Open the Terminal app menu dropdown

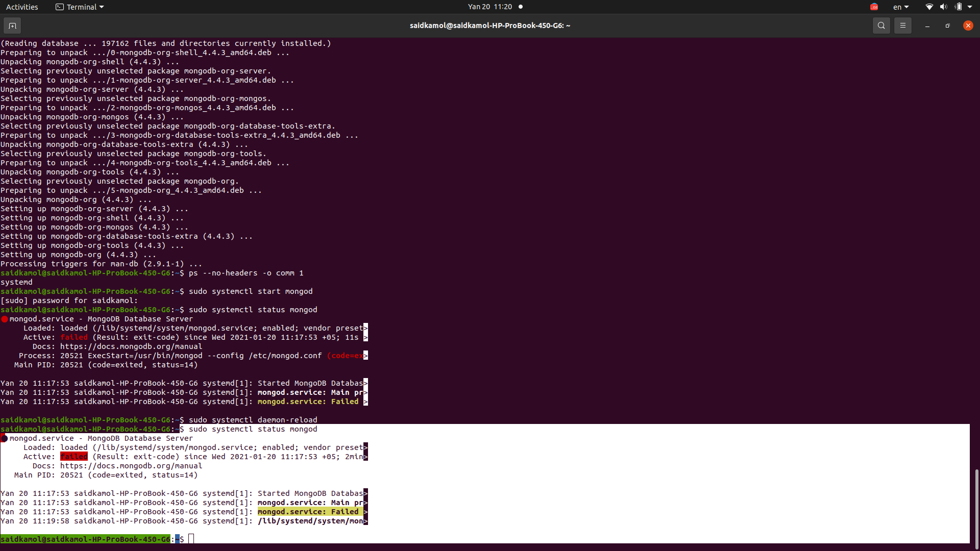click(80, 7)
